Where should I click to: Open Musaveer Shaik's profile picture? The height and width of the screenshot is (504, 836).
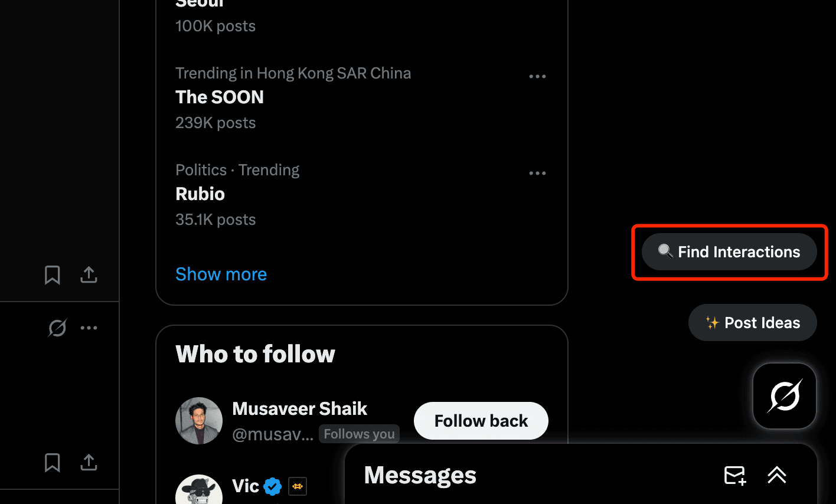pos(199,421)
